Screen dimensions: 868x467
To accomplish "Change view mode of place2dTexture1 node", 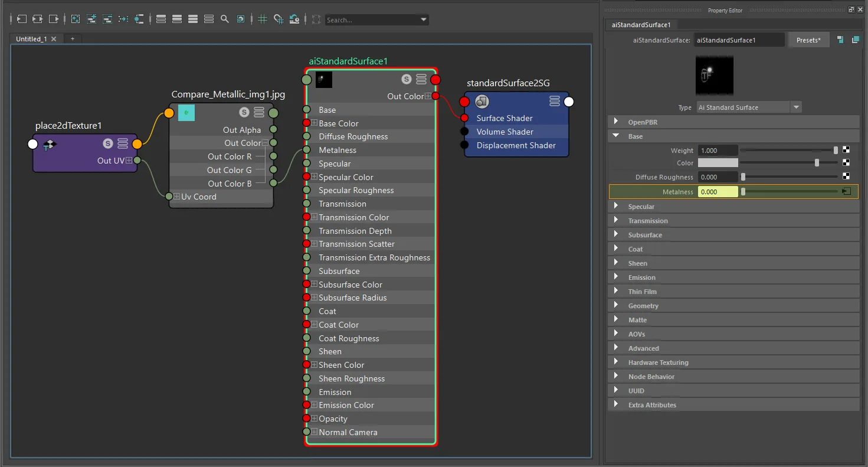I will pos(123,143).
